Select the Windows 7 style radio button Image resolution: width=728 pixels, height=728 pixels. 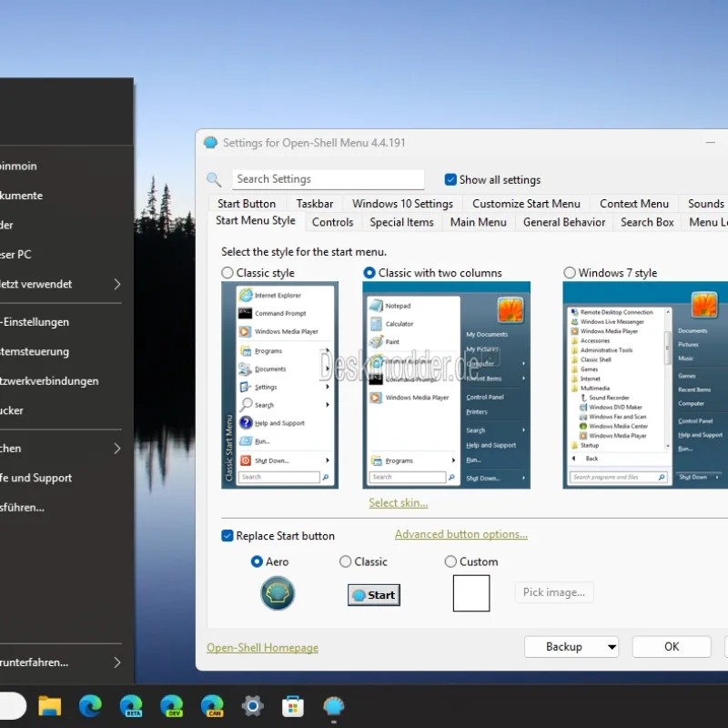pyautogui.click(x=570, y=272)
